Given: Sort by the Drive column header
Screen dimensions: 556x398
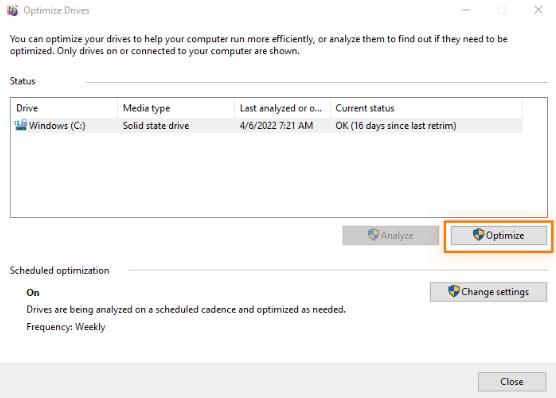Looking at the screenshot, I should (64, 108).
